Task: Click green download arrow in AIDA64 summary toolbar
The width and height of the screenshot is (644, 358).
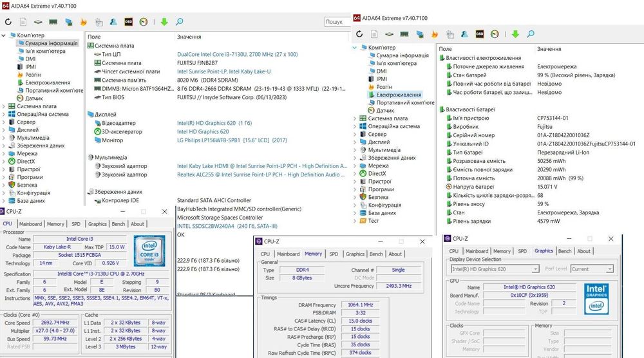Action: coord(164,22)
